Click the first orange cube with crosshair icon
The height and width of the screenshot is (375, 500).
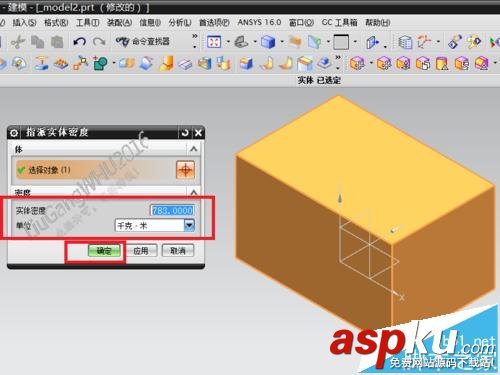coord(357,63)
